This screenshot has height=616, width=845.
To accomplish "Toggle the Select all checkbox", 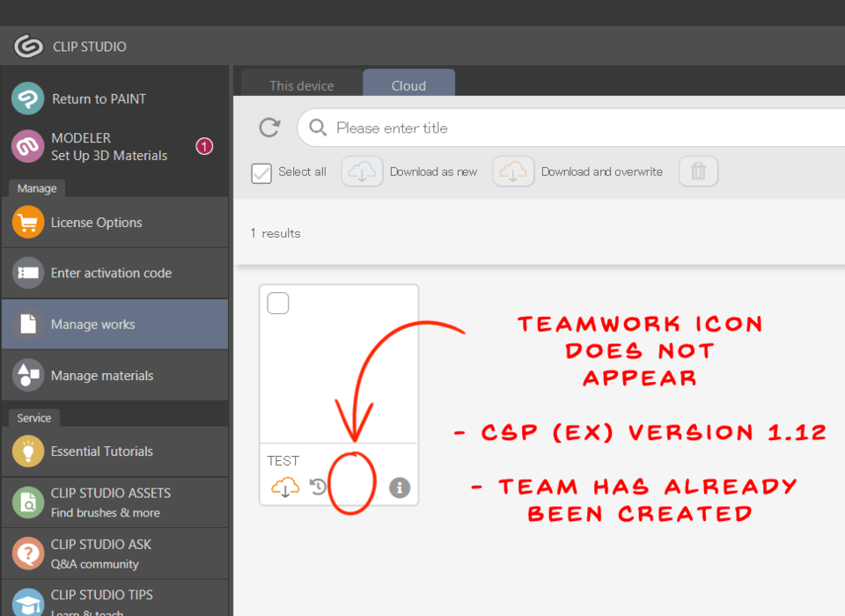I will pyautogui.click(x=261, y=172).
